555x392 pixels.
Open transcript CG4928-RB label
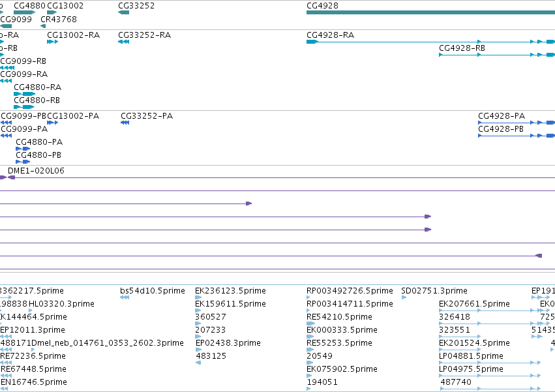pos(462,48)
